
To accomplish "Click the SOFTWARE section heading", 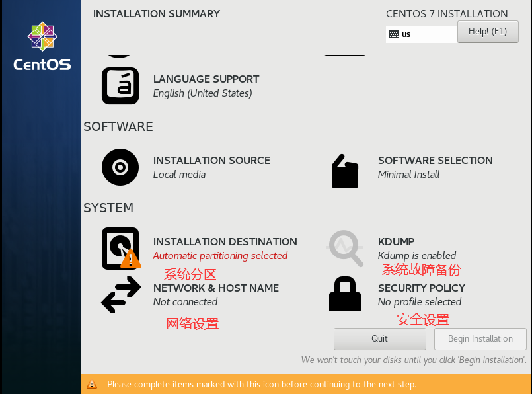I will point(118,126).
